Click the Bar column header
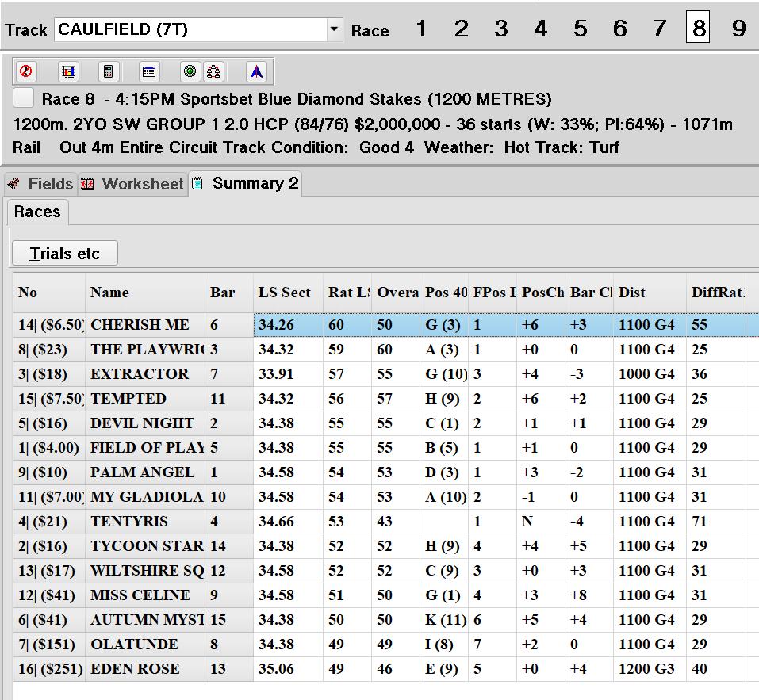This screenshot has height=700, width=759. [x=223, y=293]
